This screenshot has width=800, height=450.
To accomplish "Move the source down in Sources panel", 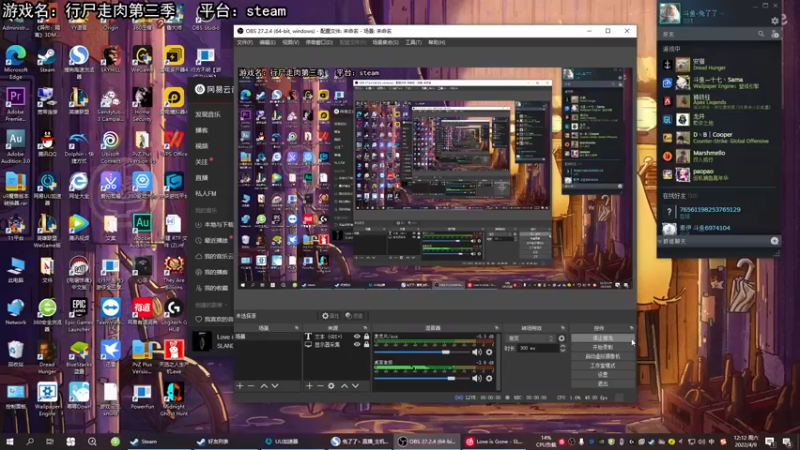I will pos(355,386).
